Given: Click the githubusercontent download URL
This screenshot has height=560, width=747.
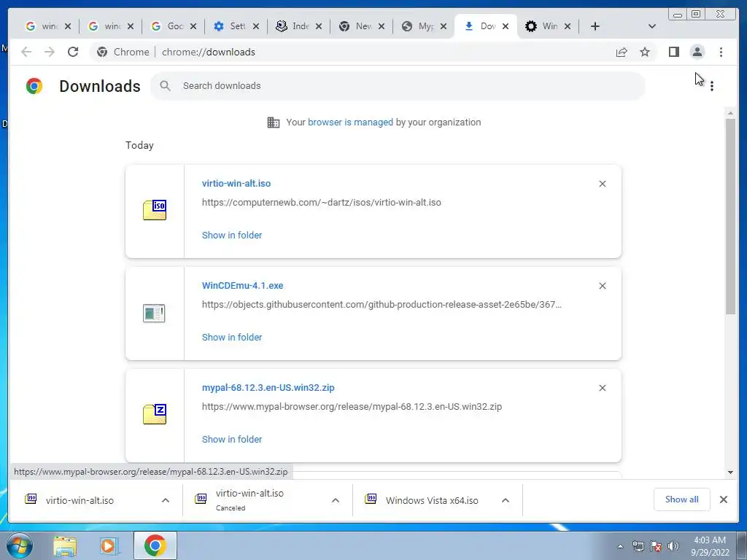Looking at the screenshot, I should click(382, 304).
